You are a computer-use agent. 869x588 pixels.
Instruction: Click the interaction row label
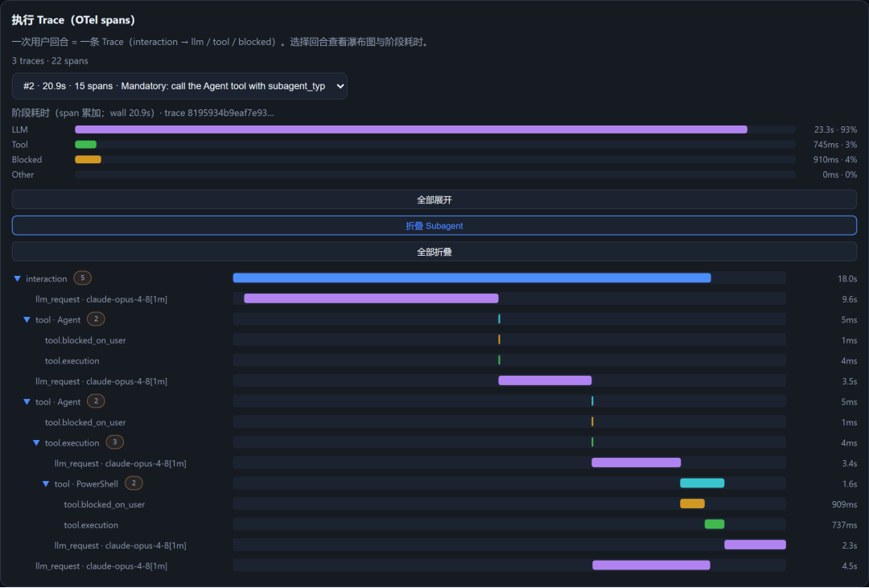47,279
